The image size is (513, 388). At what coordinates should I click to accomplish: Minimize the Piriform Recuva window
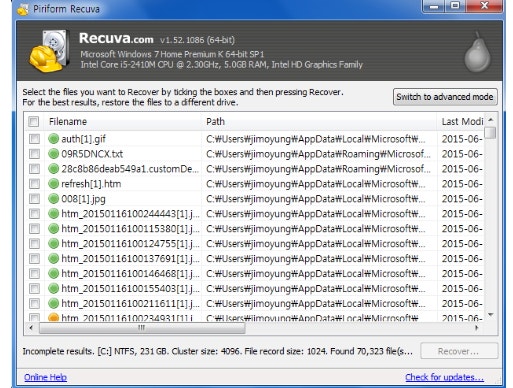(434, 6)
